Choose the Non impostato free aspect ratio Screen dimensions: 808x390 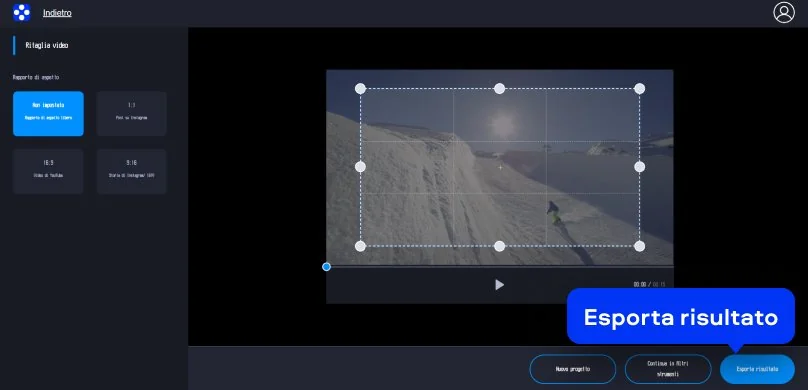click(x=48, y=114)
